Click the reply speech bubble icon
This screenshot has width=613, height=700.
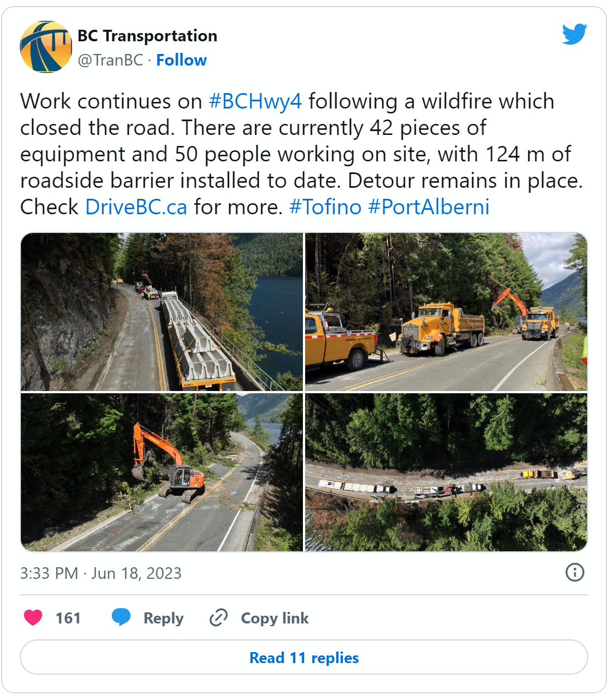tap(121, 618)
